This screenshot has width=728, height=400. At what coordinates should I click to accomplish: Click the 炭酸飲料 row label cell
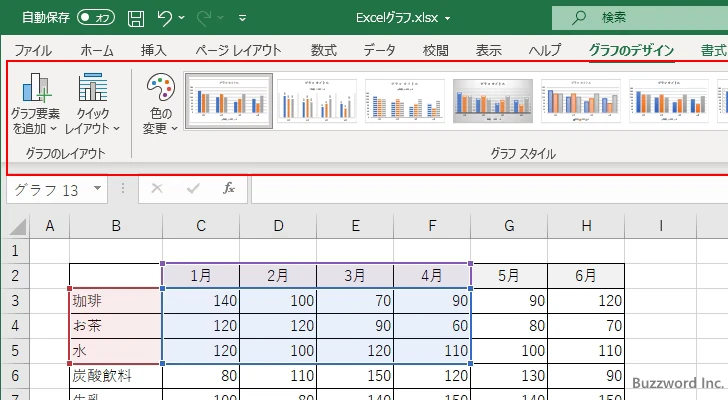pyautogui.click(x=116, y=376)
